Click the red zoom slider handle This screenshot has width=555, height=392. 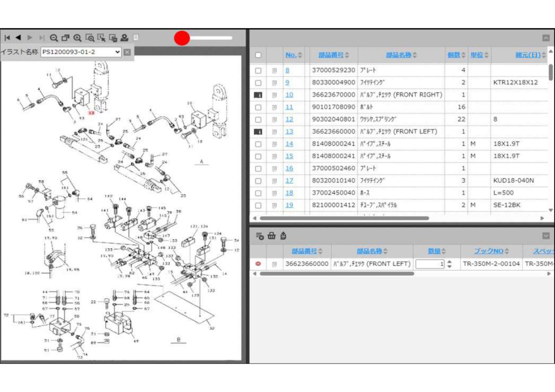182,38
